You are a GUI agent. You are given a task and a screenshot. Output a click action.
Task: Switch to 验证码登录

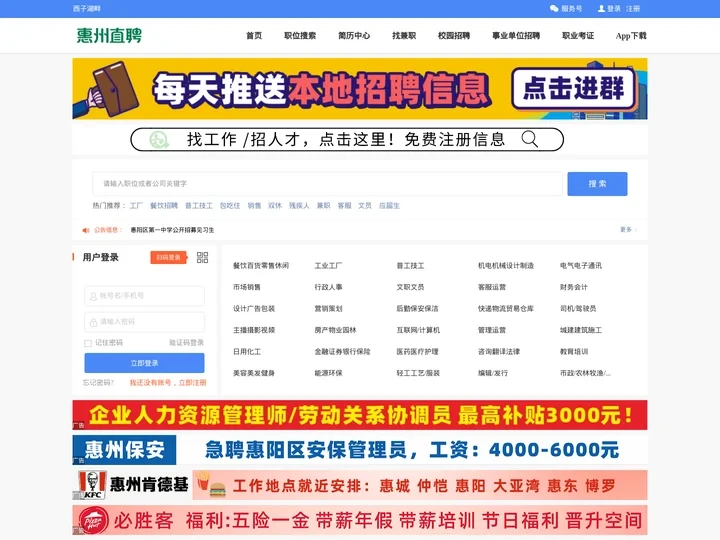(x=186, y=343)
